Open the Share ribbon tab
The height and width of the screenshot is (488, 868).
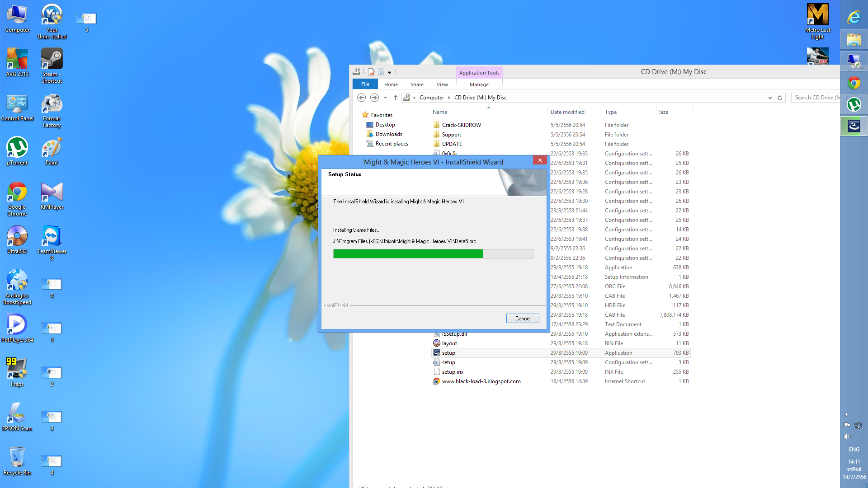pyautogui.click(x=416, y=84)
